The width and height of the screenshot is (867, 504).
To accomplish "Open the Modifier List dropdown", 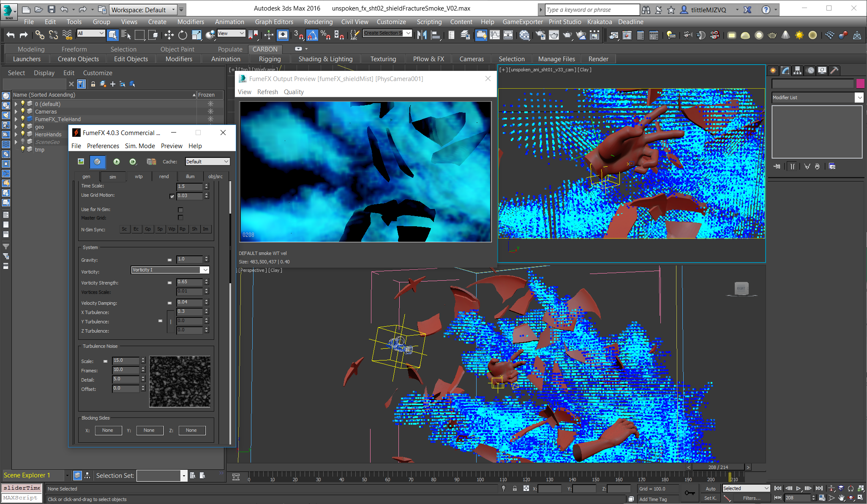I will point(817,98).
